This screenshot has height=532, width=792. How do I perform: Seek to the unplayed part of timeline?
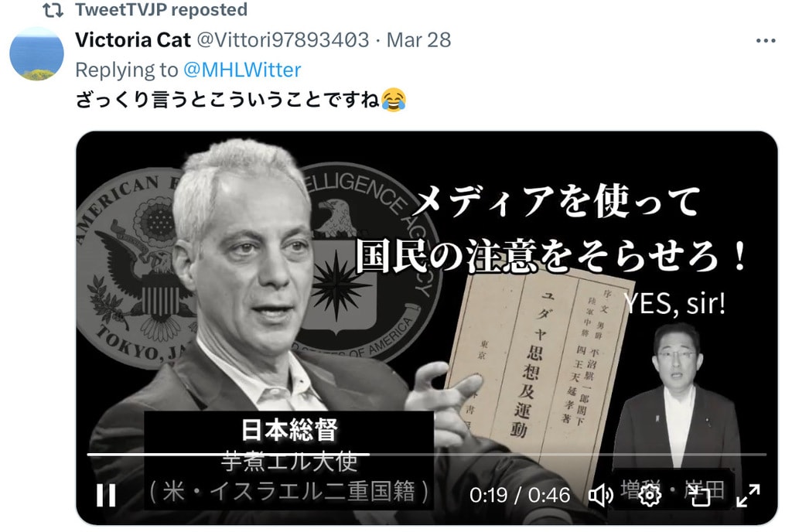point(568,454)
